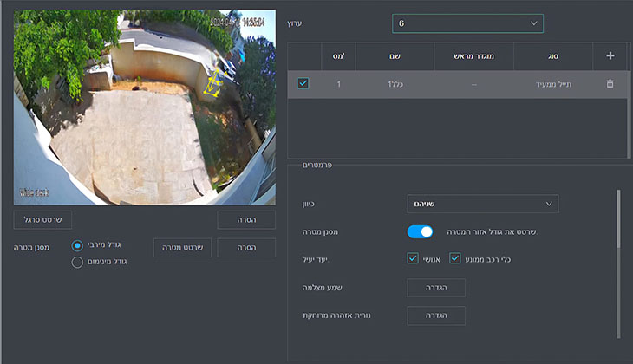The width and height of the screenshot is (633, 364).
Task: Click the remove (הסרה) button beside draw target
Action: tap(246, 247)
